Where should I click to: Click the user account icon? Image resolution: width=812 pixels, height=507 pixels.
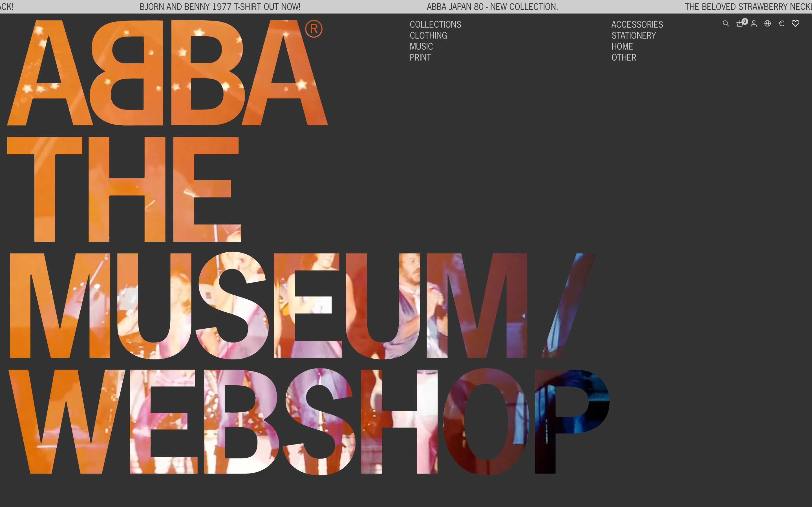(754, 23)
